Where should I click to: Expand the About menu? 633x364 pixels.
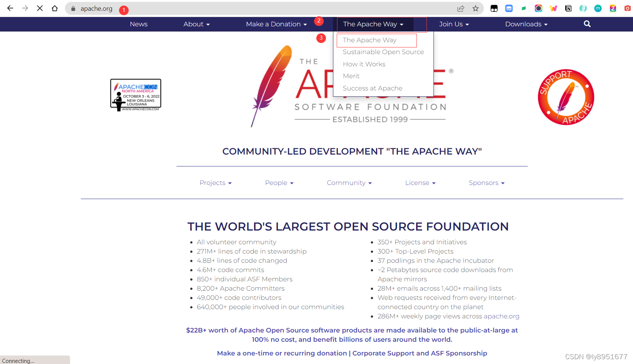[x=197, y=24]
